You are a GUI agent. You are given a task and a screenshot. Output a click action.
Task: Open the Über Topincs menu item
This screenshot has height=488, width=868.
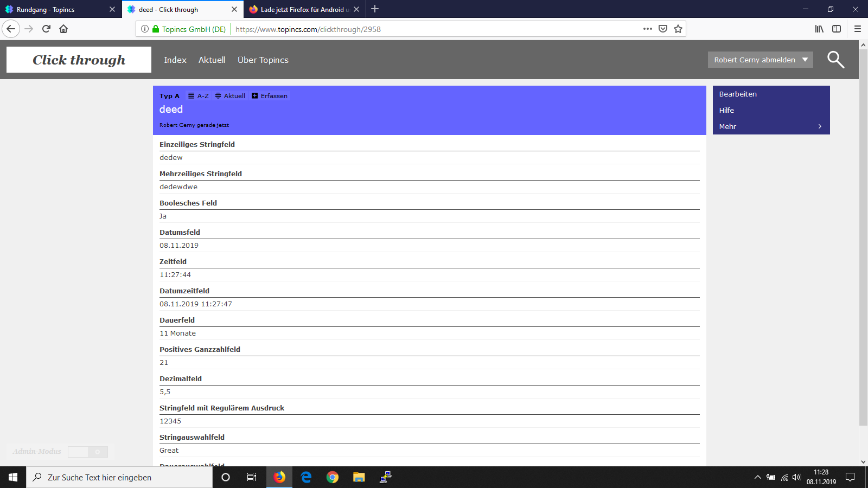pyautogui.click(x=263, y=60)
